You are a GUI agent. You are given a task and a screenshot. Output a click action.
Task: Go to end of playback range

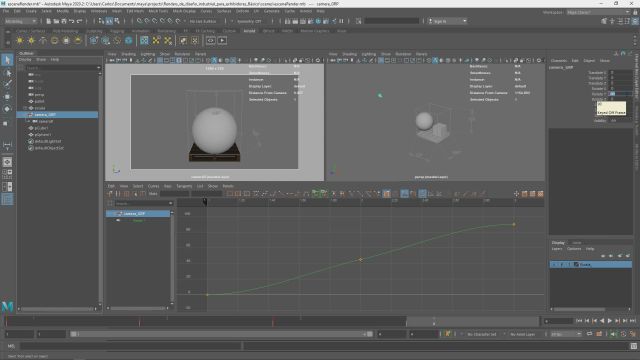(x=633, y=321)
